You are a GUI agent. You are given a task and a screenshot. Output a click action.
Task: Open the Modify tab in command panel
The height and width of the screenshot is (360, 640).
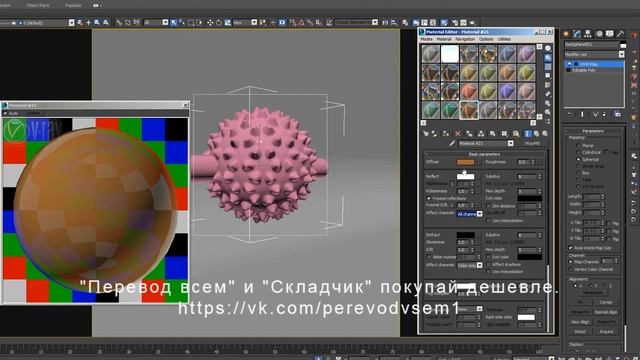(577, 34)
